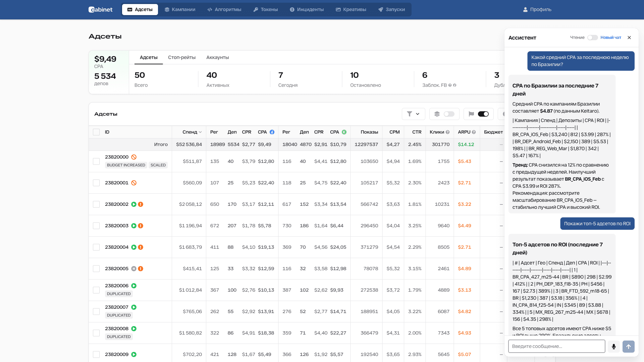Click the green play icon on adset 23820006

point(134,286)
